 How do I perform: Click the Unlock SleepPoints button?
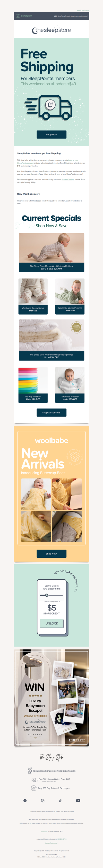[52, 623]
